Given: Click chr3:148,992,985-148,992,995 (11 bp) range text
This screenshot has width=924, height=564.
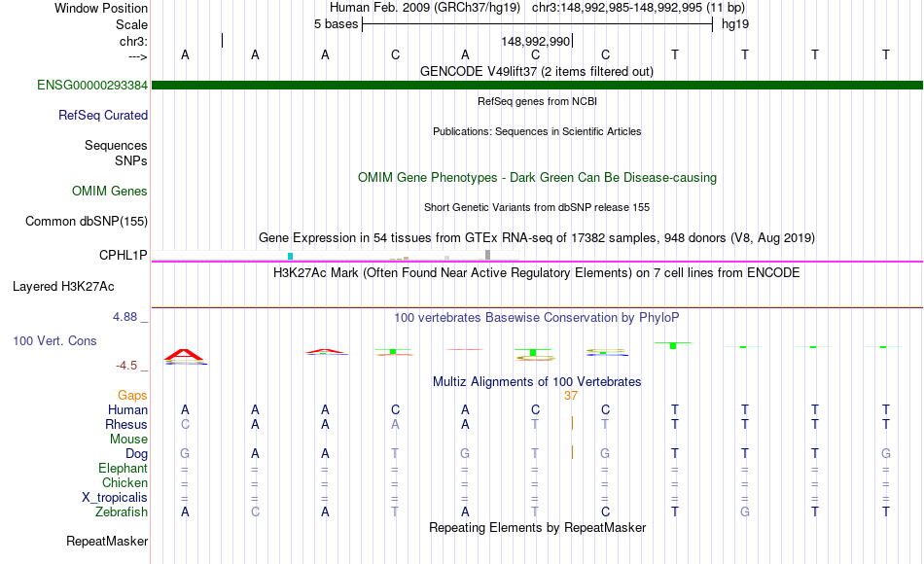Looking at the screenshot, I should pyautogui.click(x=638, y=8).
